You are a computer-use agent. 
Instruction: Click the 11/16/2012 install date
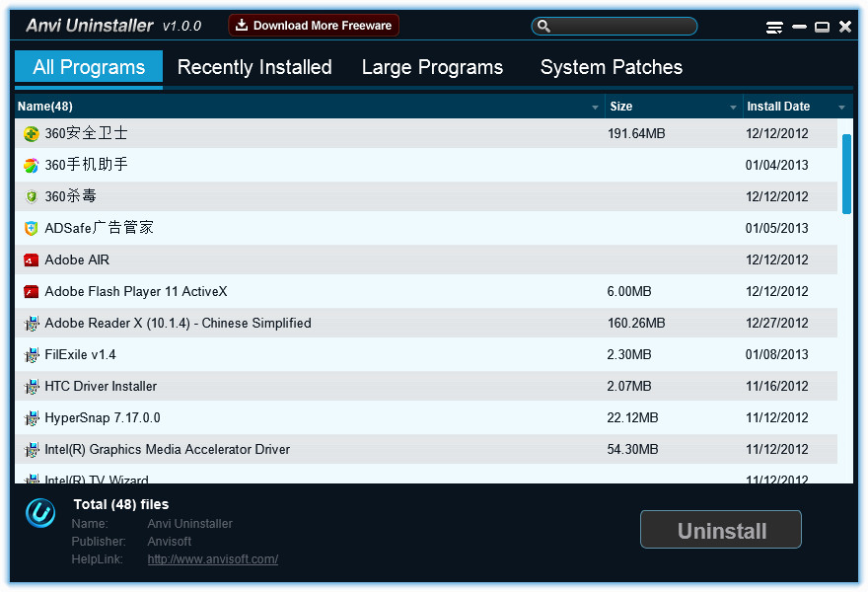click(x=776, y=386)
